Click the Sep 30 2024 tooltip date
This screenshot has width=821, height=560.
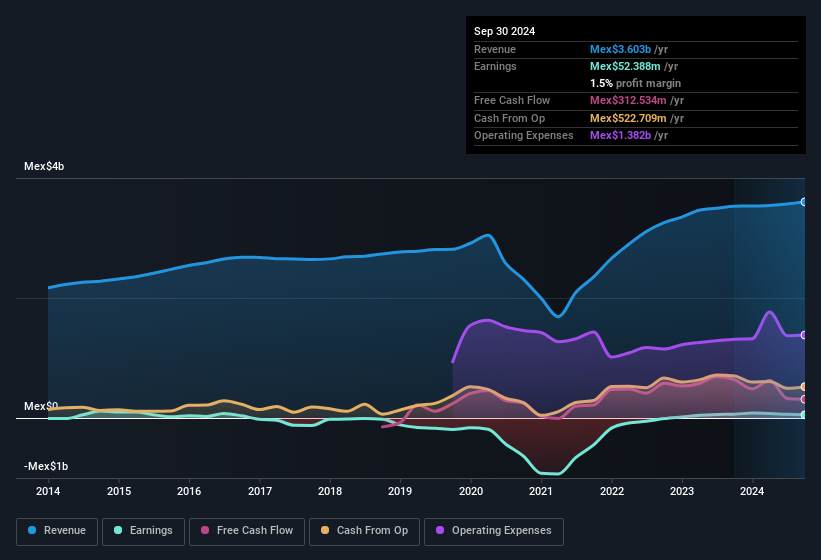click(504, 31)
